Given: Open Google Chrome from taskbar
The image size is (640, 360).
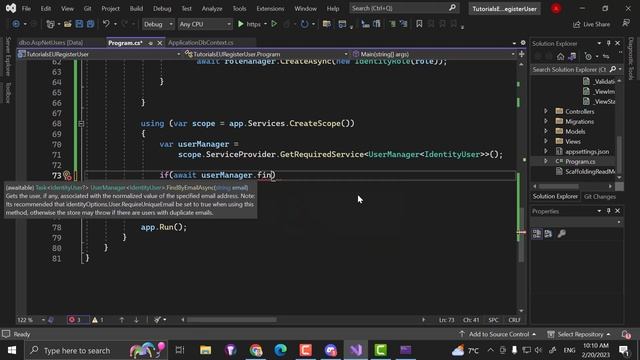Looking at the screenshot, I should point(256,350).
